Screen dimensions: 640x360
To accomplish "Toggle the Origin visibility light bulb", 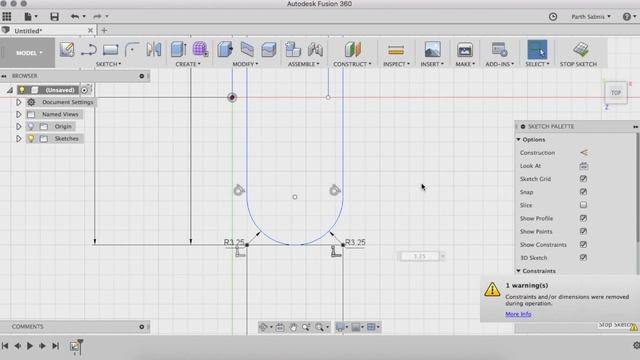I will point(31,127).
